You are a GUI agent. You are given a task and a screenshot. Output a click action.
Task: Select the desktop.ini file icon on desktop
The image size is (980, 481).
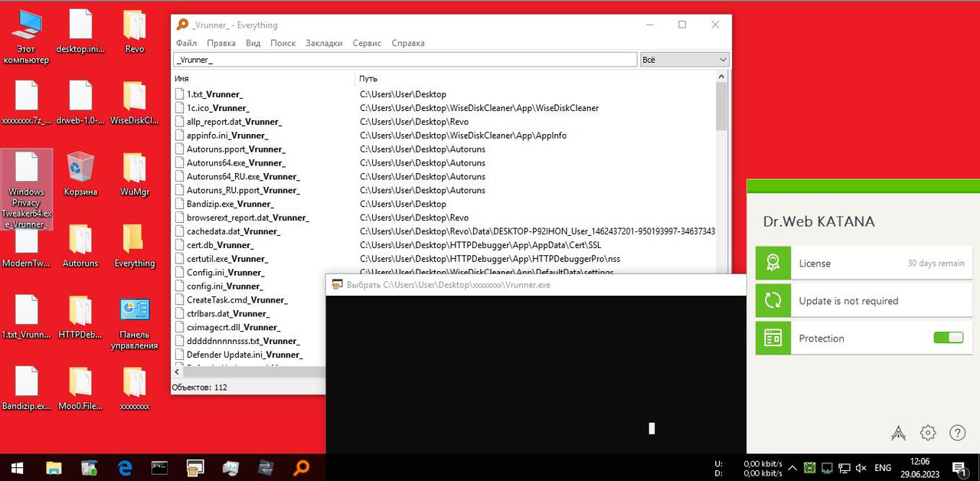click(x=80, y=31)
